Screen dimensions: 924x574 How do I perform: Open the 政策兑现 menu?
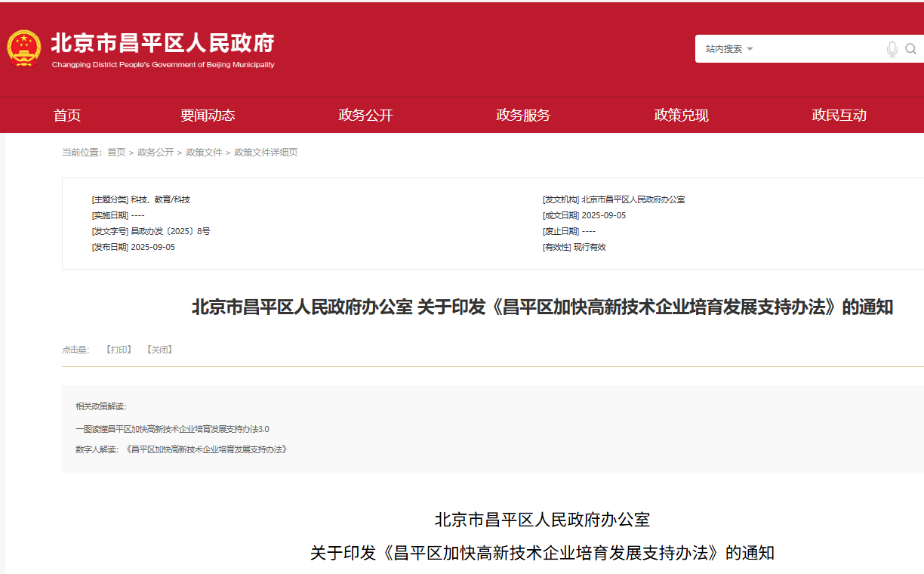coord(680,115)
